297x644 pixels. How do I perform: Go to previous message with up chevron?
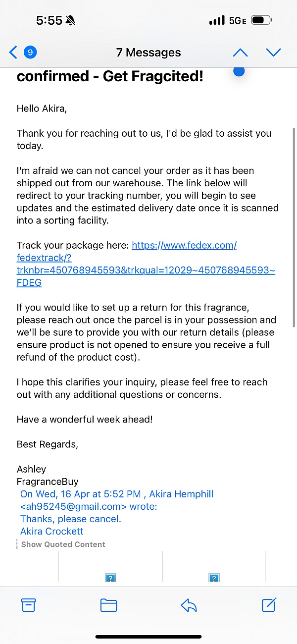point(240,52)
